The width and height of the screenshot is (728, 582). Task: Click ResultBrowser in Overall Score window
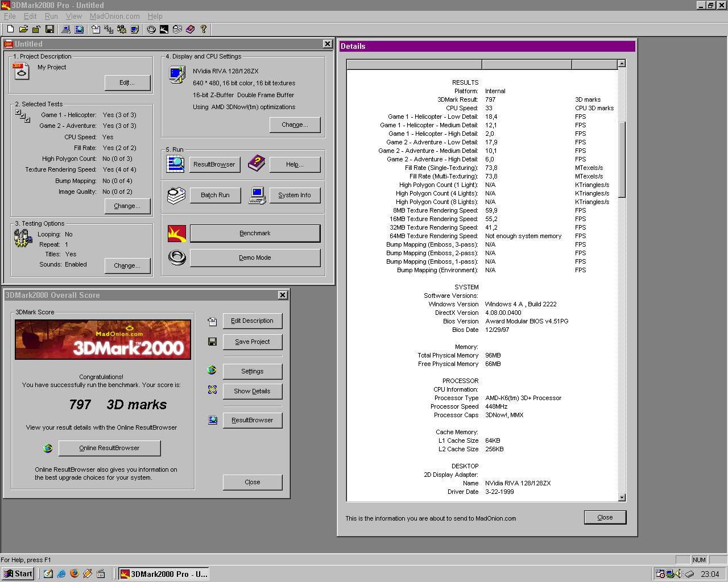253,420
